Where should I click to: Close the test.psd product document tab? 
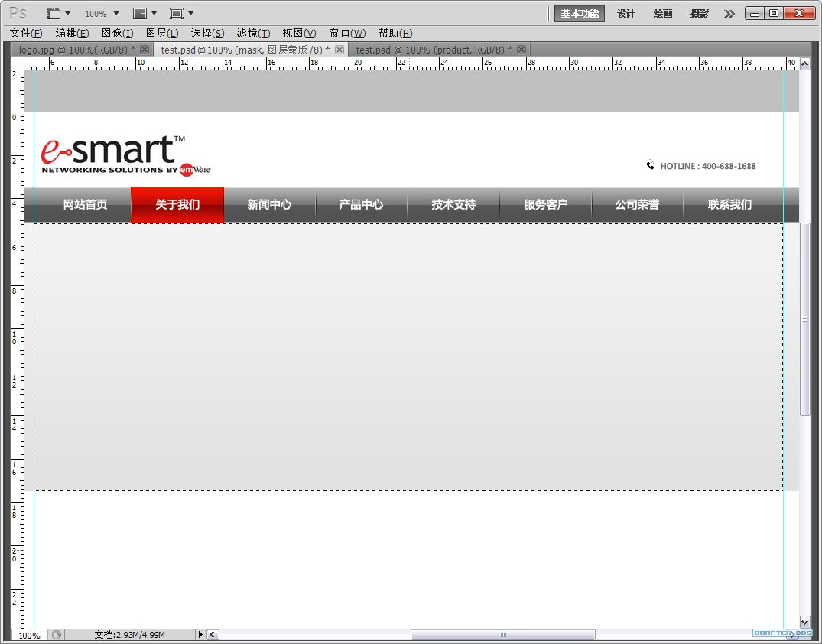pyautogui.click(x=521, y=49)
